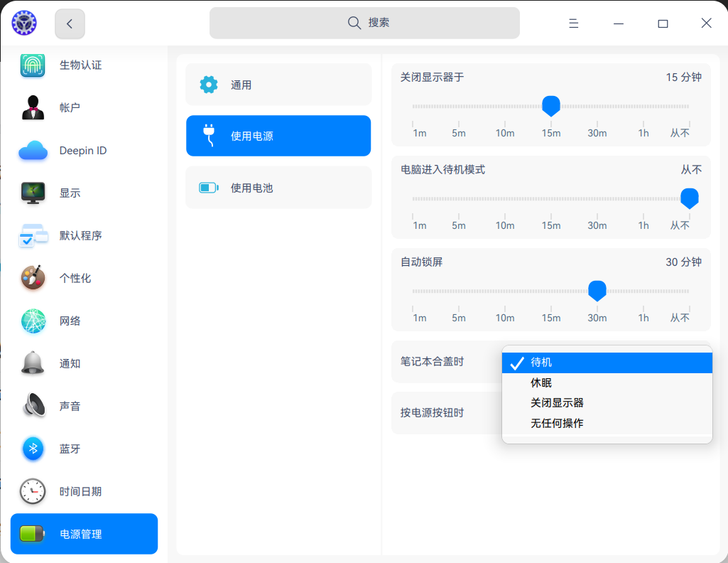Open the Display (显示) monitor icon
Screen dimensions: 728x563
(x=33, y=193)
